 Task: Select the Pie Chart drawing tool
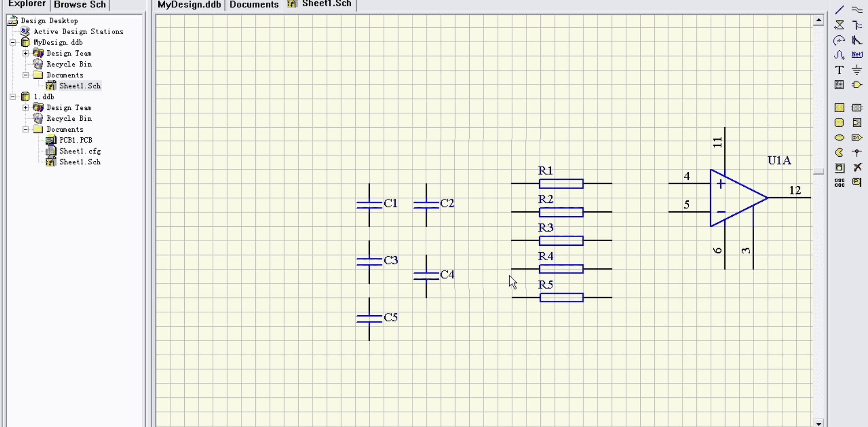tap(839, 153)
